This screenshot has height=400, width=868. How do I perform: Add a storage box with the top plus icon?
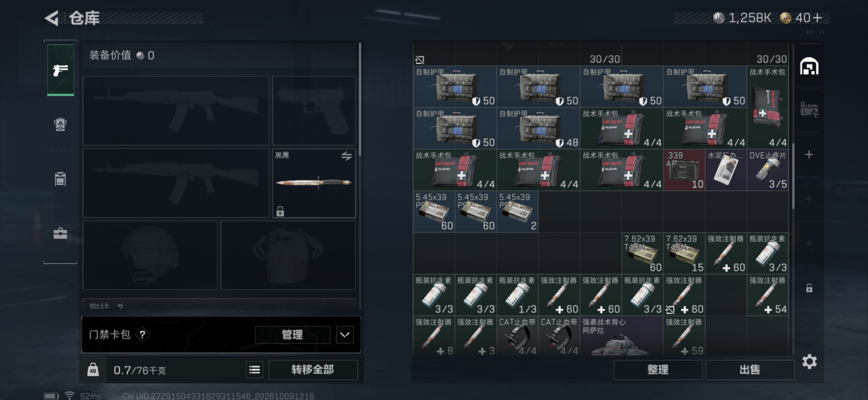(x=809, y=154)
